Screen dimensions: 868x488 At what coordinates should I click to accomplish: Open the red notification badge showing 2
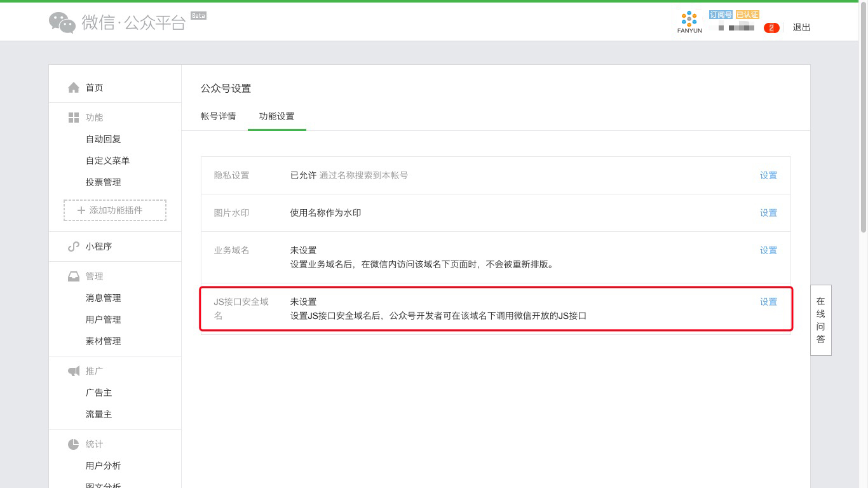click(x=771, y=28)
